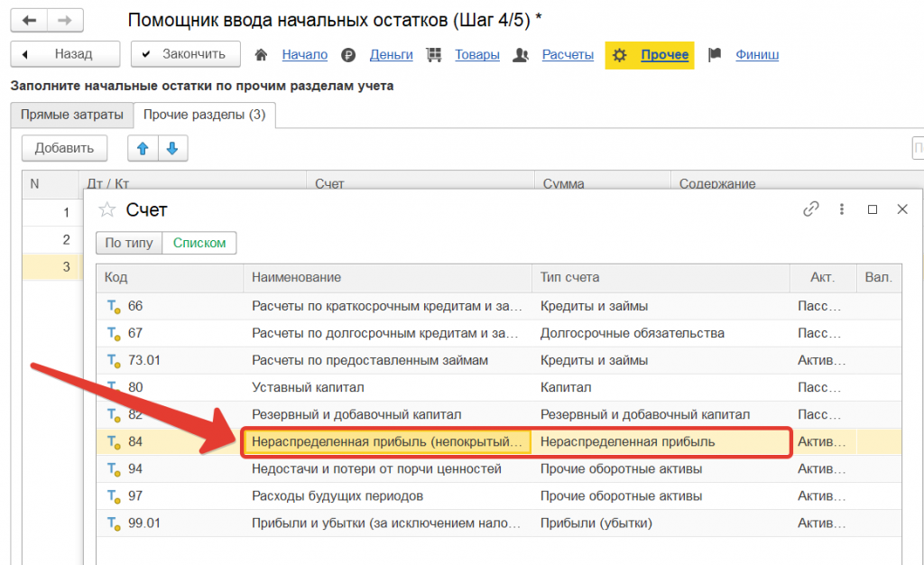Click the Добавить button
This screenshot has width=924, height=565.
point(64,148)
